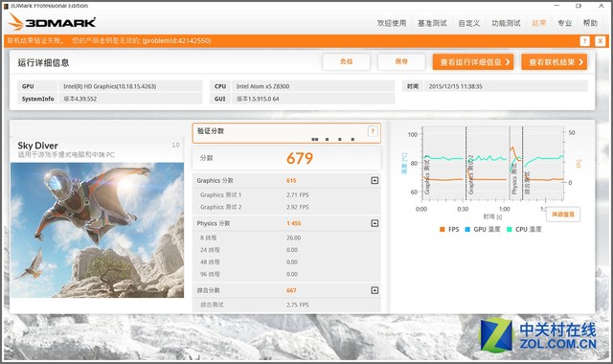This screenshot has width=613, height=364.
Task: Click the 96 线程 row
Action: pyautogui.click(x=286, y=274)
